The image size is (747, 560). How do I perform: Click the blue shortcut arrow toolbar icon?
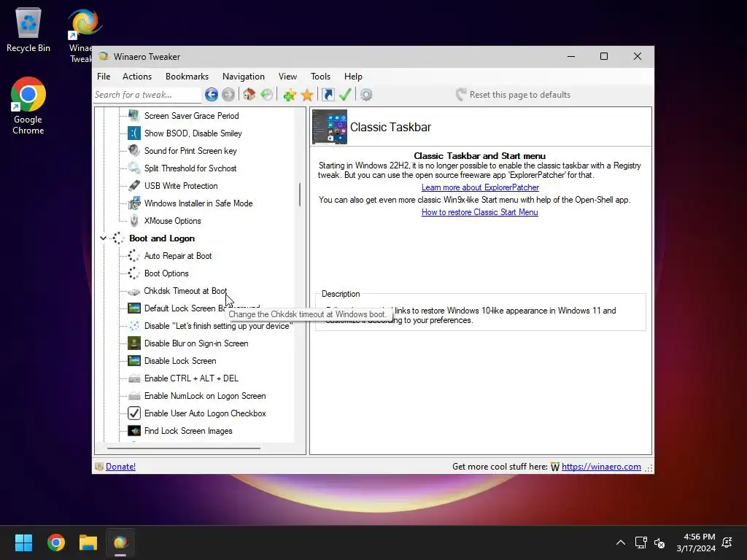(328, 95)
